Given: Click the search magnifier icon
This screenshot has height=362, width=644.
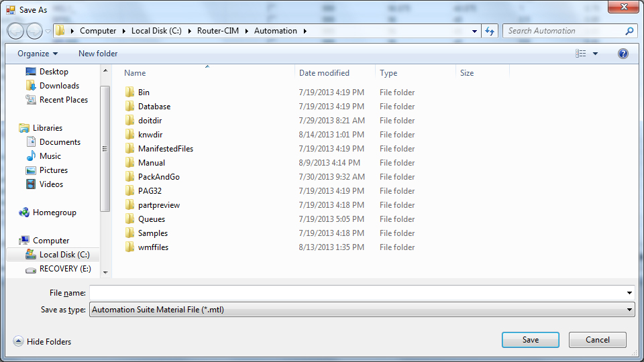Looking at the screenshot, I should tap(629, 31).
